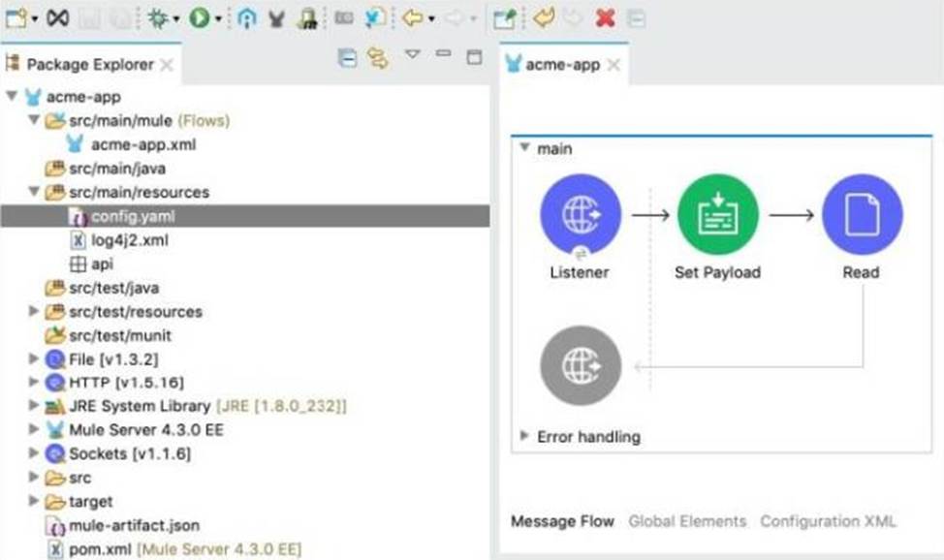Expand the File [v1.3.2] module
944x560 pixels.
click(34, 358)
